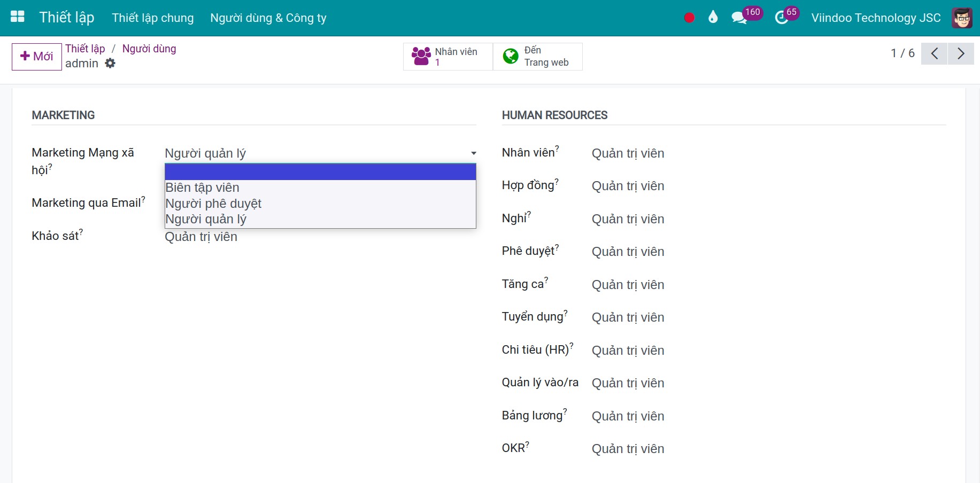Click the red recording dot icon
Image resolution: width=980 pixels, height=483 pixels.
tap(689, 18)
